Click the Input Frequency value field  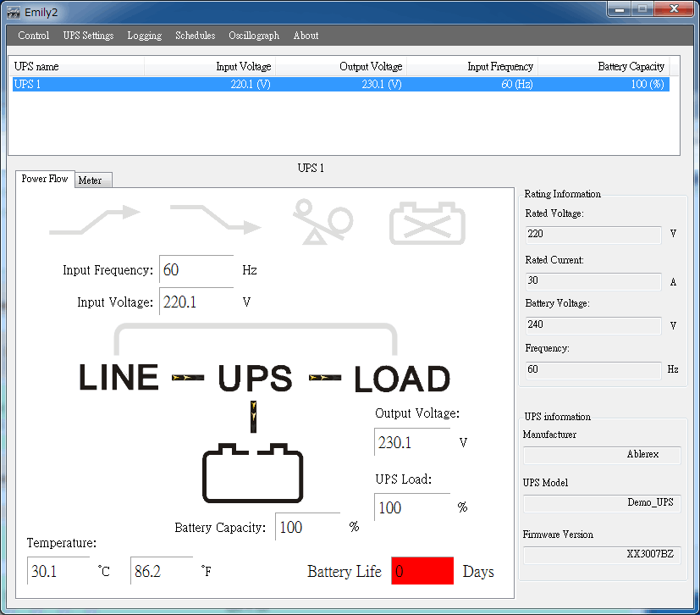(196, 270)
